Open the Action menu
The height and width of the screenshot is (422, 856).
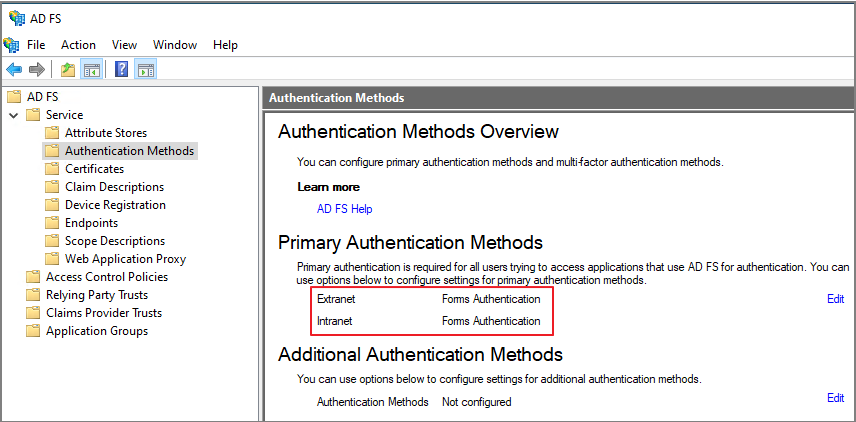(x=78, y=45)
